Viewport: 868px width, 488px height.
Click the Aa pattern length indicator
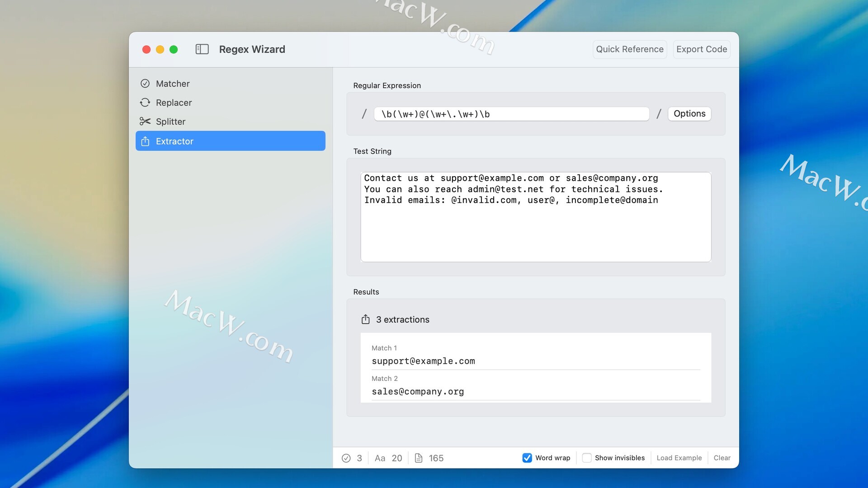tap(380, 458)
